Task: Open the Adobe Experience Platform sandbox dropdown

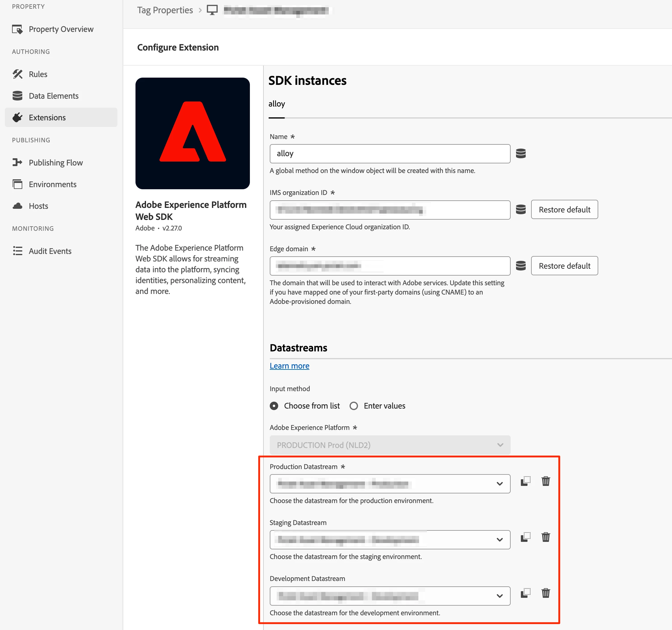Action: (390, 445)
